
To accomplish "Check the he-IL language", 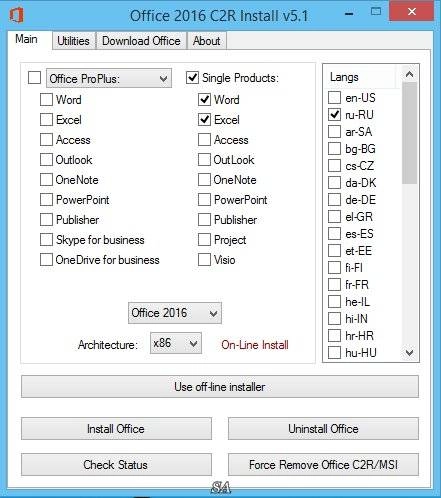I will [x=334, y=302].
